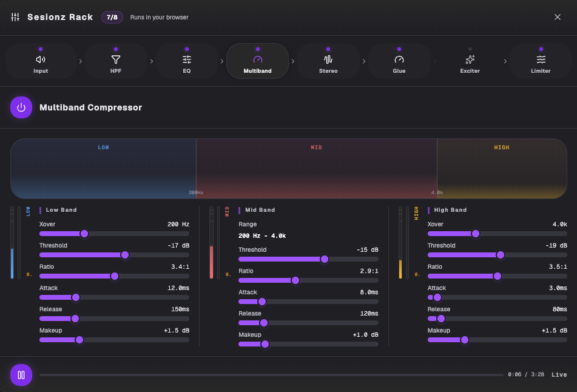Click the playback progress bar
This screenshot has height=392, width=577.
tap(271, 374)
